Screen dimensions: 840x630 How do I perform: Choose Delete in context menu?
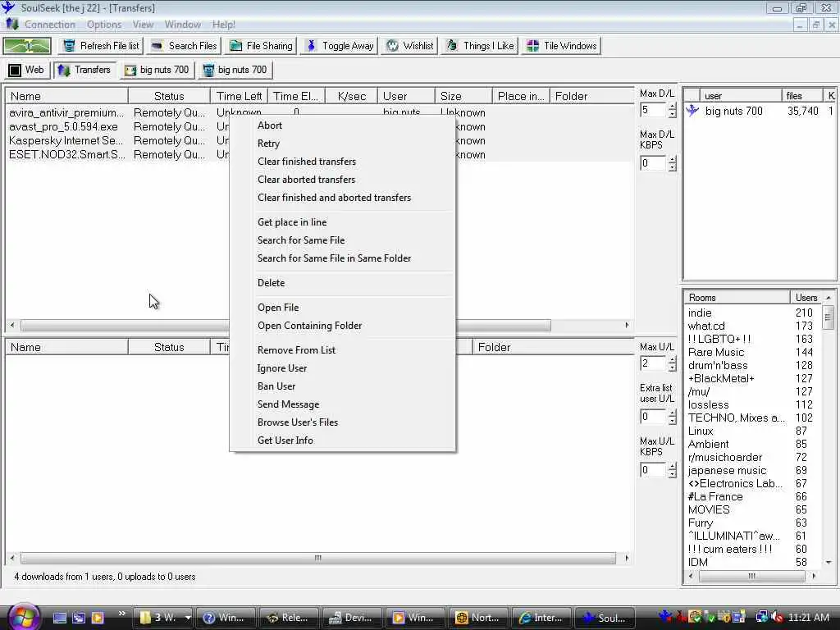(x=342, y=283)
